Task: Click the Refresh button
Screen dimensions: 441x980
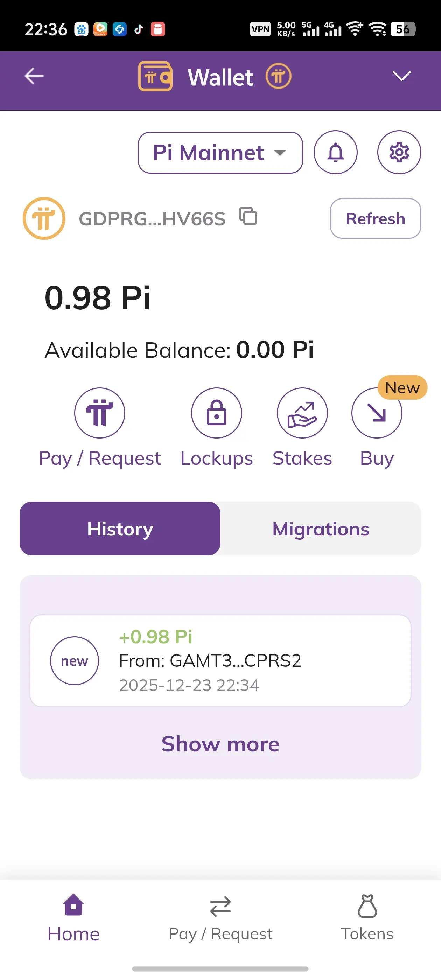Action: tap(376, 218)
